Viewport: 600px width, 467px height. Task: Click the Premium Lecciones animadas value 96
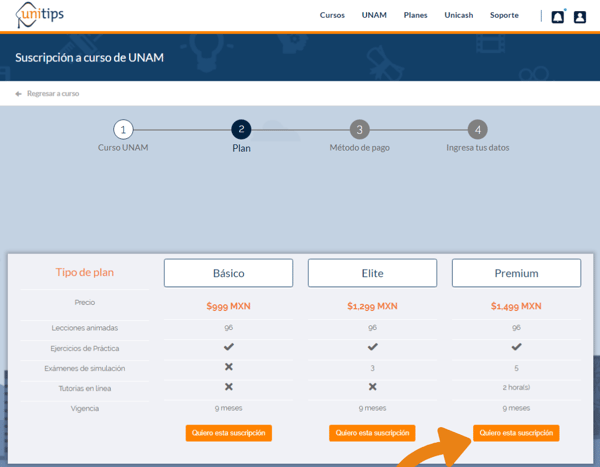[x=516, y=328]
